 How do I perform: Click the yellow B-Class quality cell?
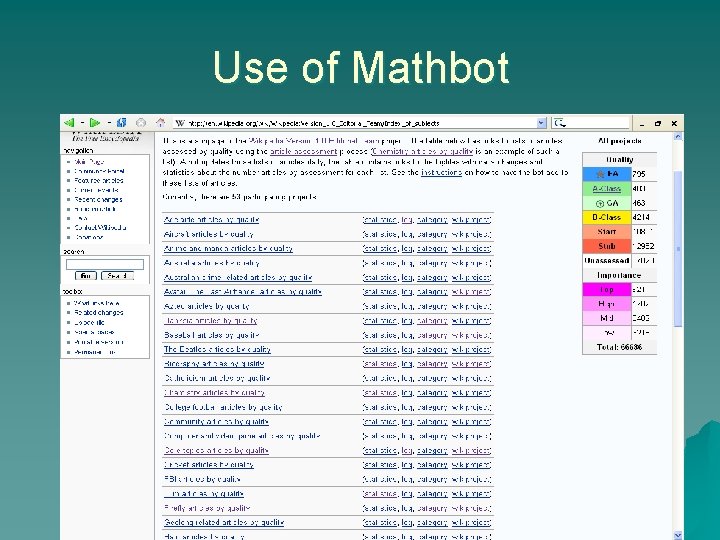(607, 217)
